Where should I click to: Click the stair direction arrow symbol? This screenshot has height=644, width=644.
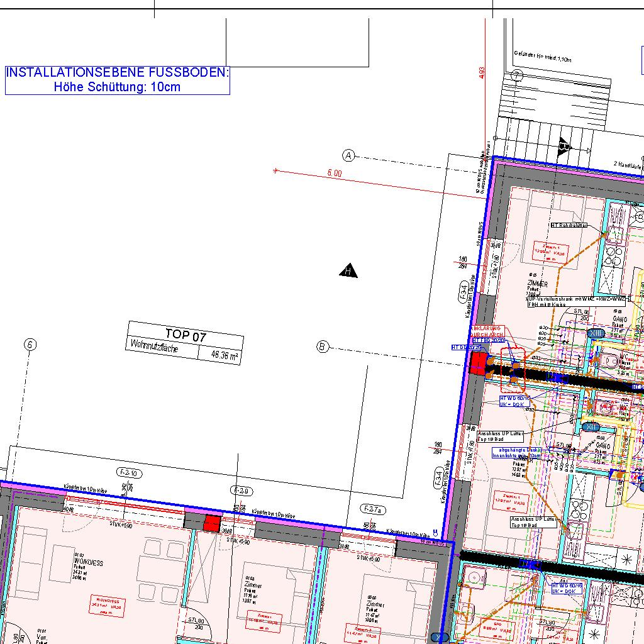click(564, 147)
